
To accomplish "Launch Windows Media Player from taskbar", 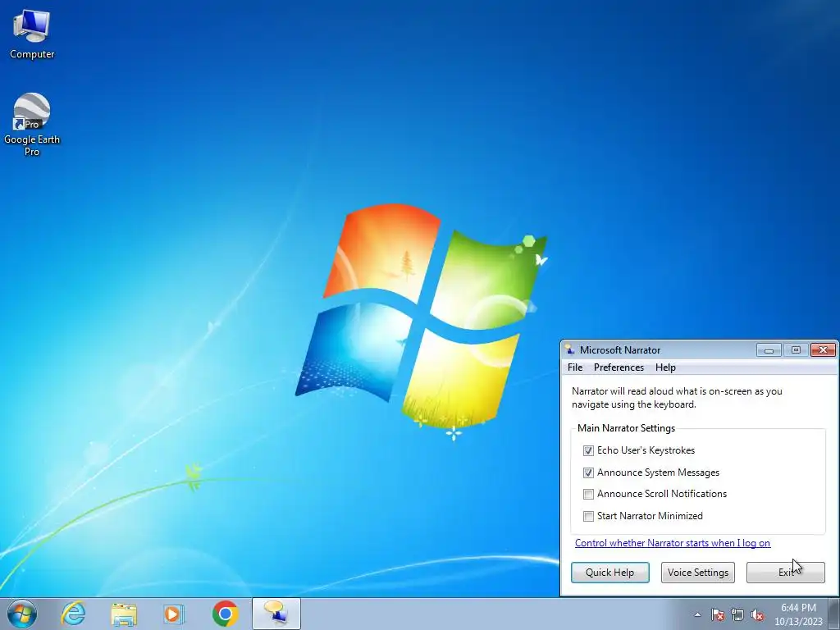I will pyautogui.click(x=173, y=614).
